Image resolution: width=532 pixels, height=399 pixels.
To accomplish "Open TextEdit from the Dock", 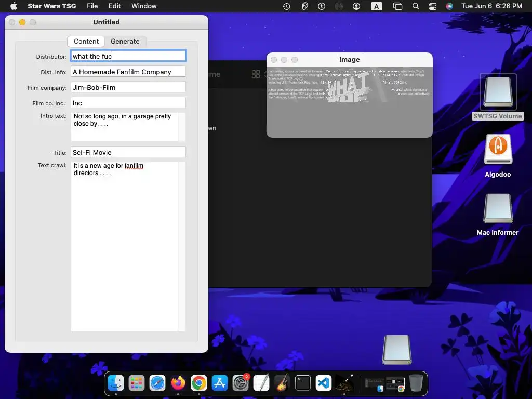I will [x=261, y=383].
